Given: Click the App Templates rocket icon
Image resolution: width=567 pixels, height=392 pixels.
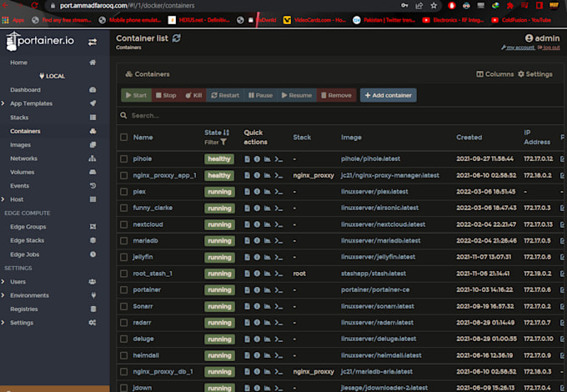Looking at the screenshot, I should coord(93,103).
